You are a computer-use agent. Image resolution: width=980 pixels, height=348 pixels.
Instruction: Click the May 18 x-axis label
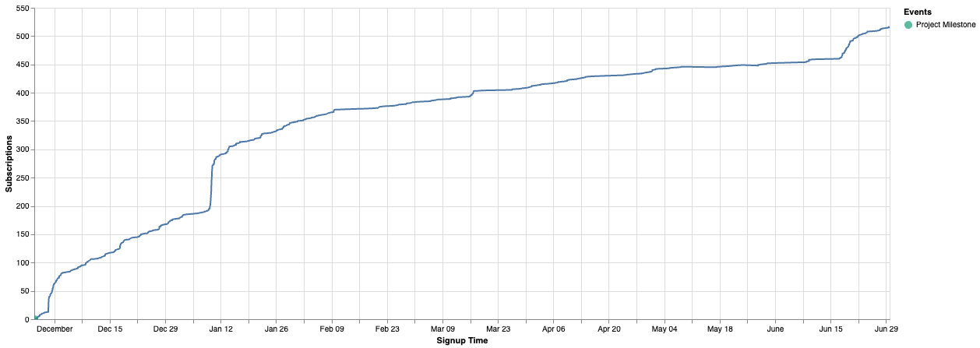pyautogui.click(x=720, y=329)
